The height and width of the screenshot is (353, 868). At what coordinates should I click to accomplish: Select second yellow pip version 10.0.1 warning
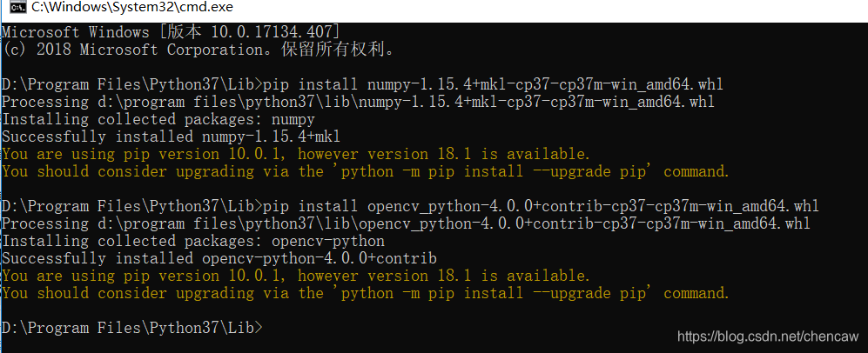click(296, 276)
